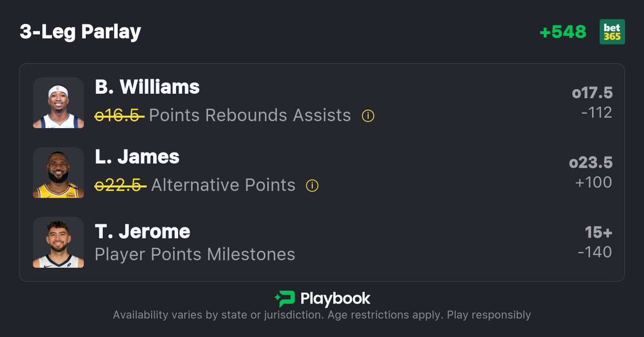Viewport: 644px width, 337px height.
Task: Click the struck-through o16.5 line
Action: click(120, 116)
